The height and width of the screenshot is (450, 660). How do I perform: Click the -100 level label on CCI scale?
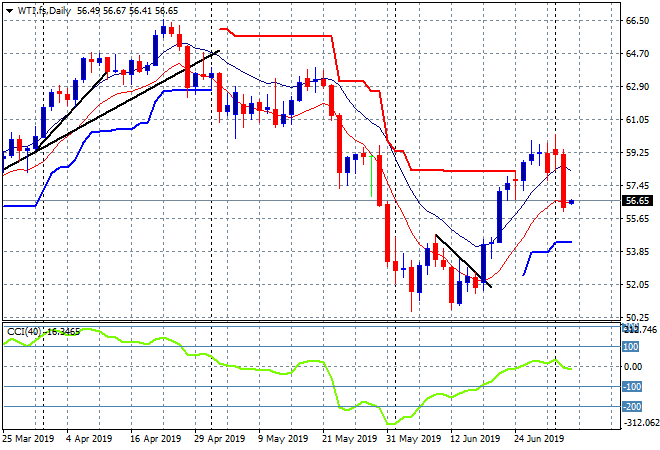coord(632,386)
